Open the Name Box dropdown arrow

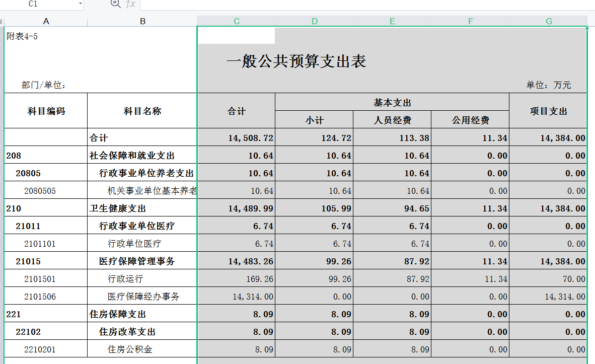(x=80, y=4)
